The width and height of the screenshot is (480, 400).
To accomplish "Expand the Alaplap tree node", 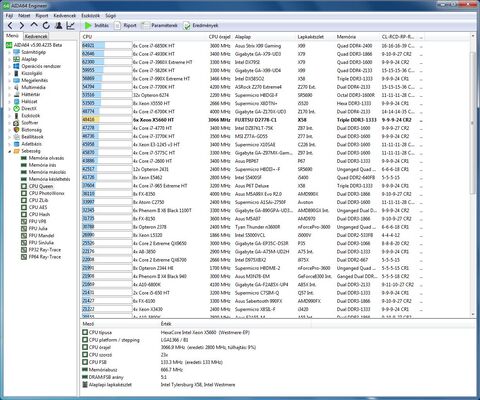I will (x=9, y=59).
